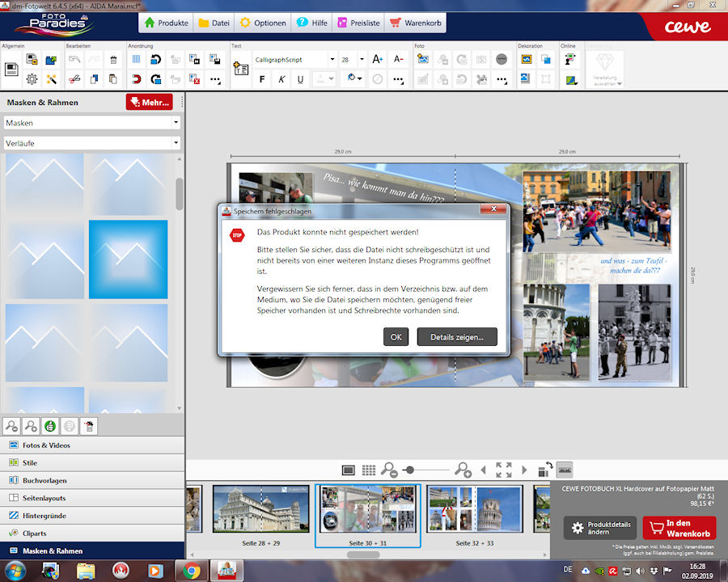Click the save project icon

coord(12,70)
